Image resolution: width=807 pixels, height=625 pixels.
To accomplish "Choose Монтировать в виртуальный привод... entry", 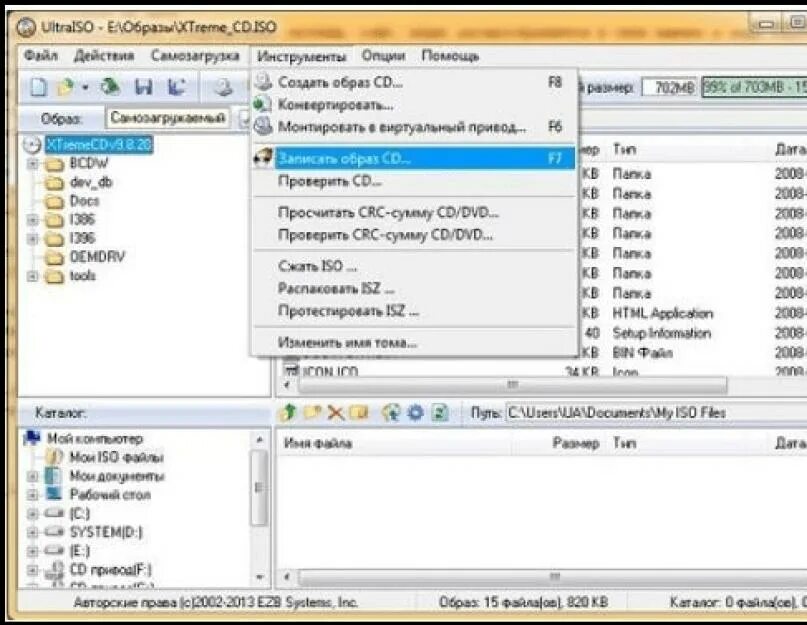I will [x=415, y=127].
